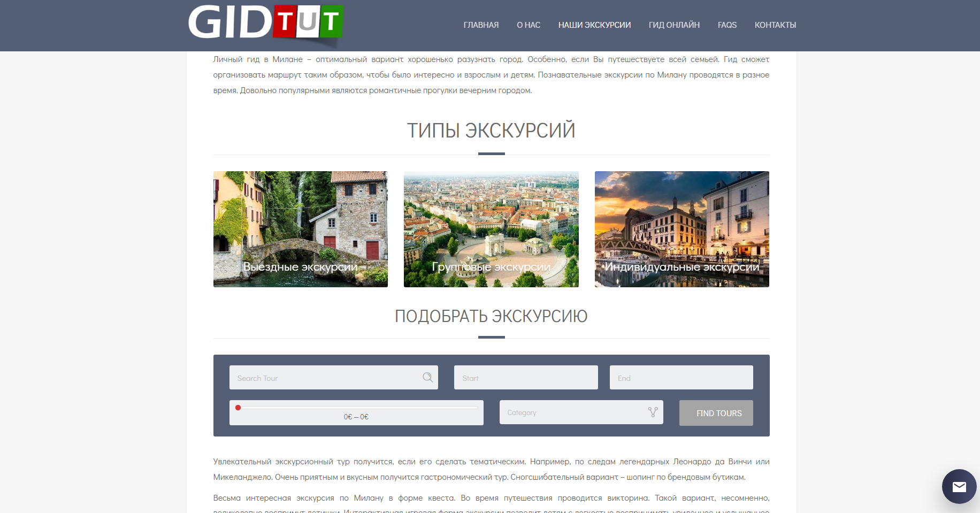
Task: Open Индивидуальные экскурсии tour card
Action: (x=682, y=229)
